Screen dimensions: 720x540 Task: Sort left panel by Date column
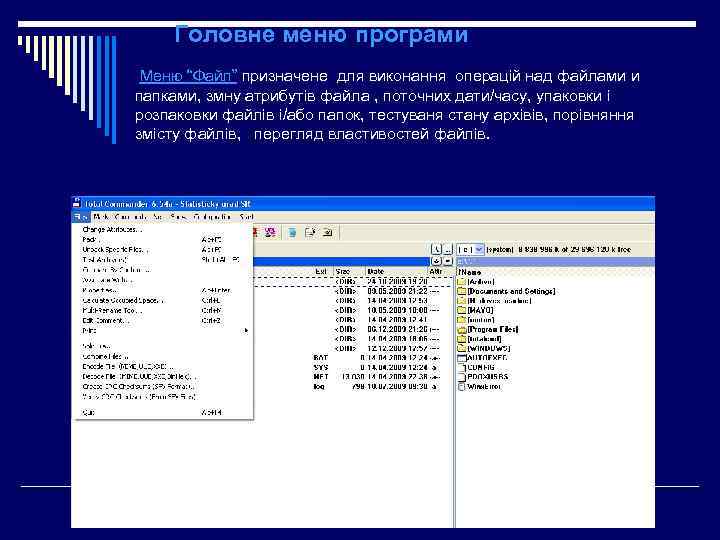pos(397,271)
